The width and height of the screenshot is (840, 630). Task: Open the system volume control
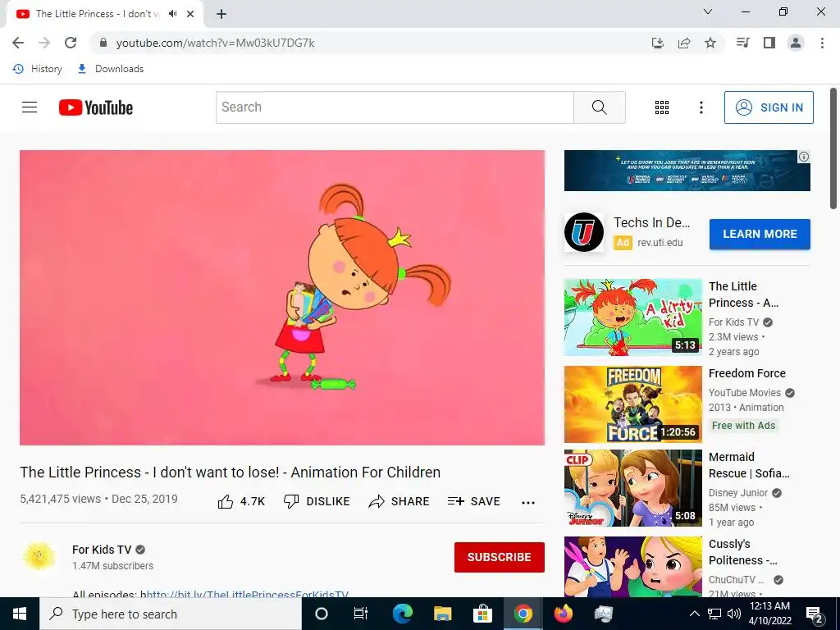(x=734, y=614)
